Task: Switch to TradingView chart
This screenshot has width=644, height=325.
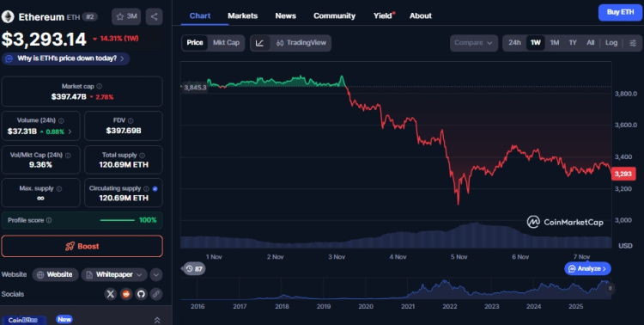Action: 301,43
